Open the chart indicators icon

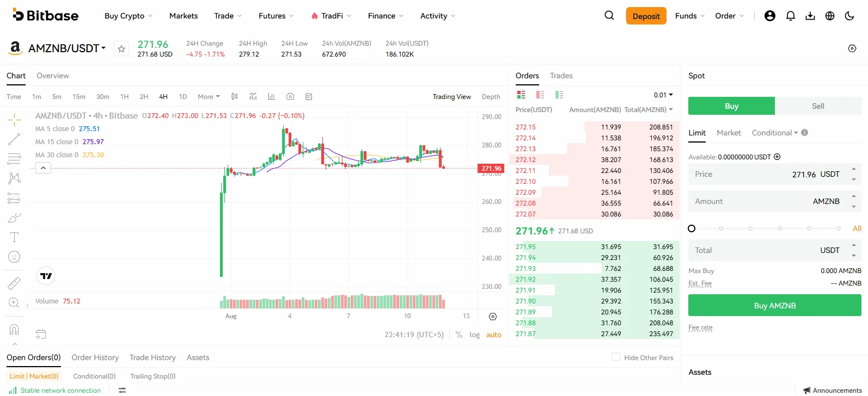point(253,96)
